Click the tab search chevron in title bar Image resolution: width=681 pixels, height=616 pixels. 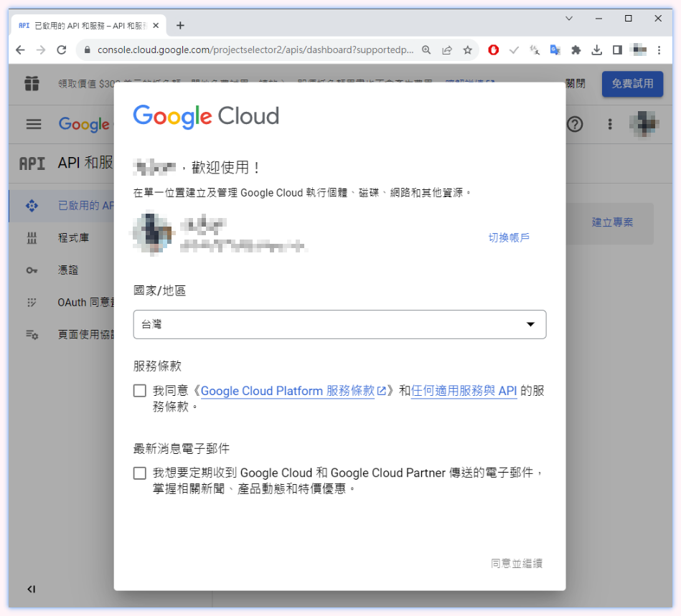pos(569,18)
